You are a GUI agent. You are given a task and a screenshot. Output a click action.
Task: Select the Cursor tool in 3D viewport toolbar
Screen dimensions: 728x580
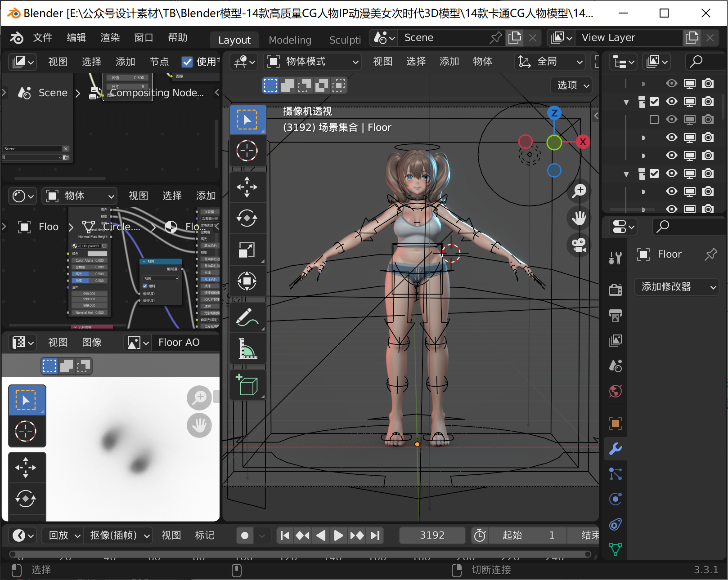[x=247, y=151]
